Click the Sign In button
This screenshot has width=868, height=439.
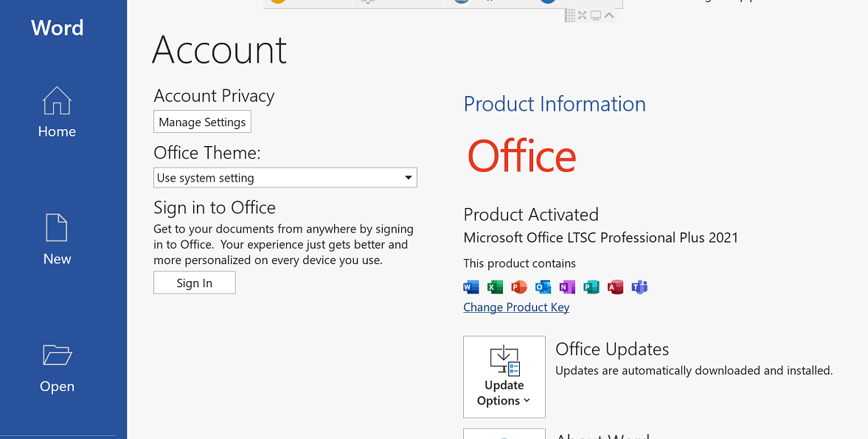194,283
